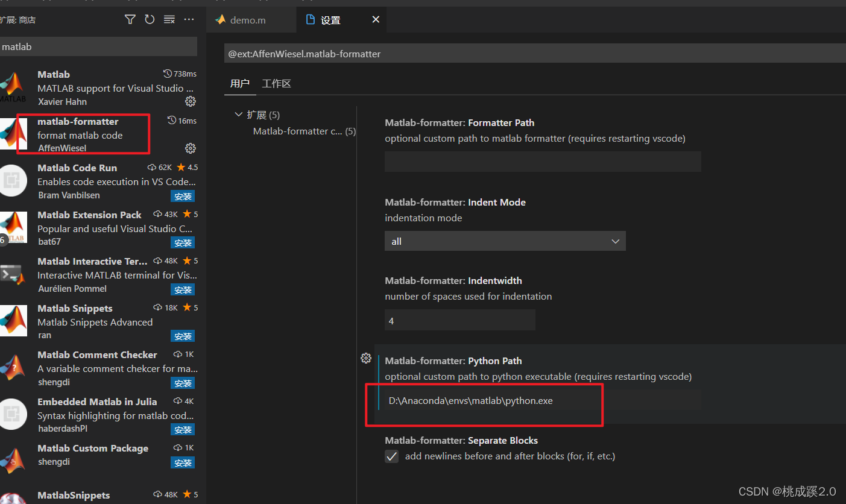The height and width of the screenshot is (504, 846).
Task: Click Matlab Interactive Terminal extension icon
Action: click(x=12, y=274)
